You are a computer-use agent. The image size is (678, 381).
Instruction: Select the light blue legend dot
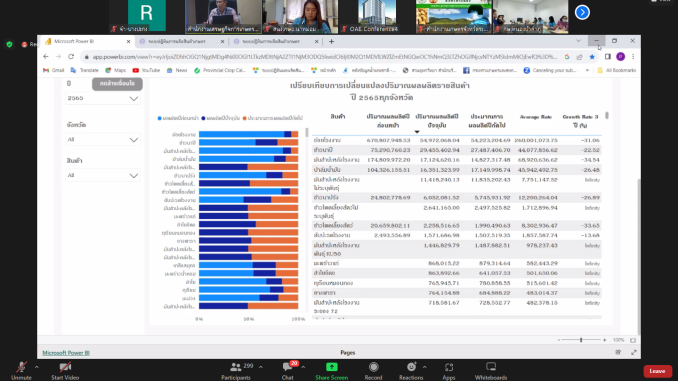(160, 118)
